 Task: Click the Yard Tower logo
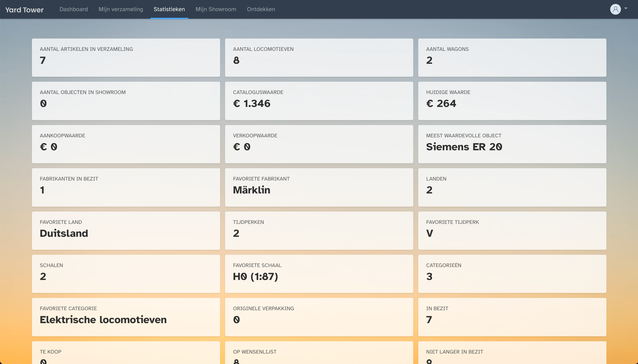pos(24,10)
